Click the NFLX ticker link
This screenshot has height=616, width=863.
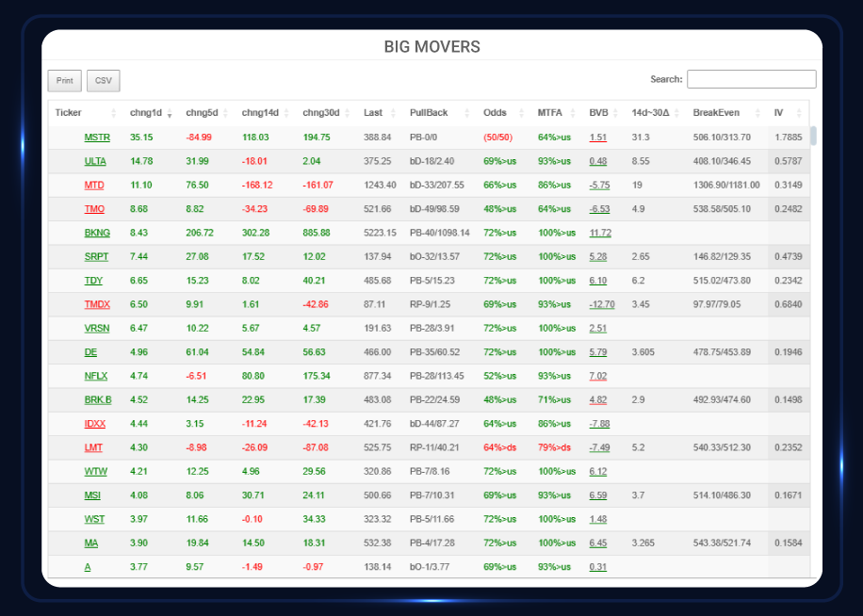(x=96, y=376)
